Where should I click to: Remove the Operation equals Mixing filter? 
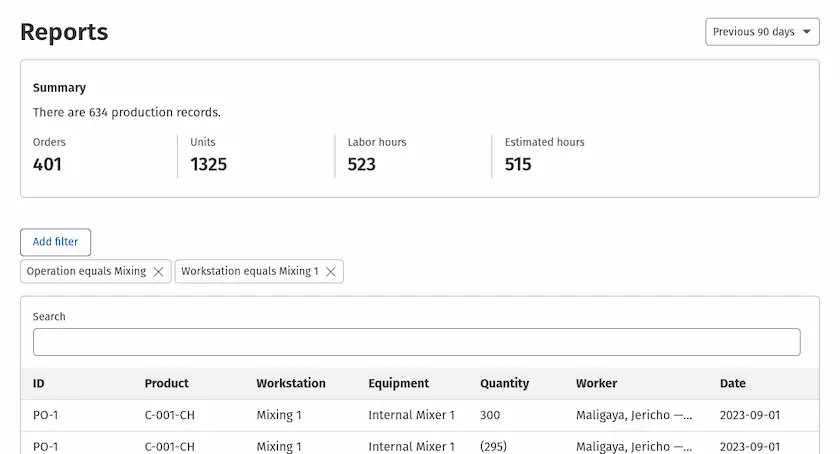point(158,272)
